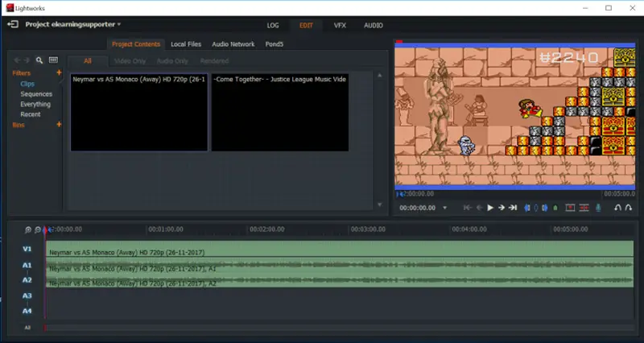Select the Neymar vs AS Monaco clip thumbnail
Image resolution: width=644 pixels, height=343 pixels.
coord(139,113)
